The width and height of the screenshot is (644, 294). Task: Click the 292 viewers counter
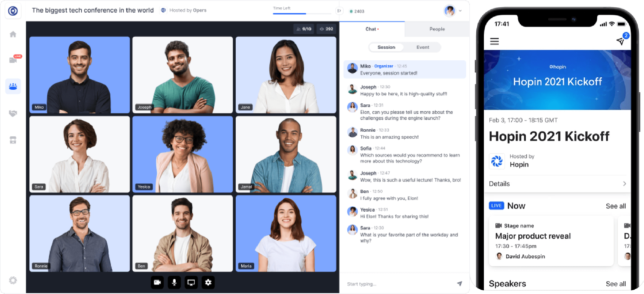pos(326,29)
